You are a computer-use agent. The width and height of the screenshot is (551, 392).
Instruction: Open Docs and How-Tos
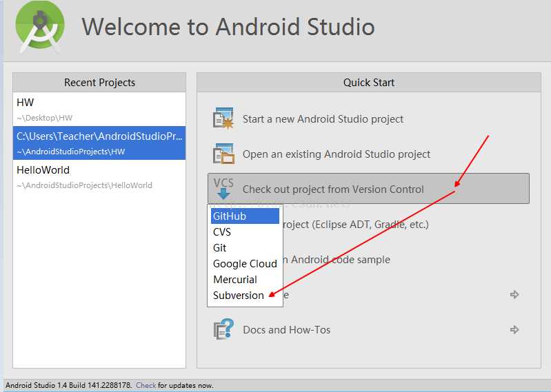pyautogui.click(x=286, y=329)
